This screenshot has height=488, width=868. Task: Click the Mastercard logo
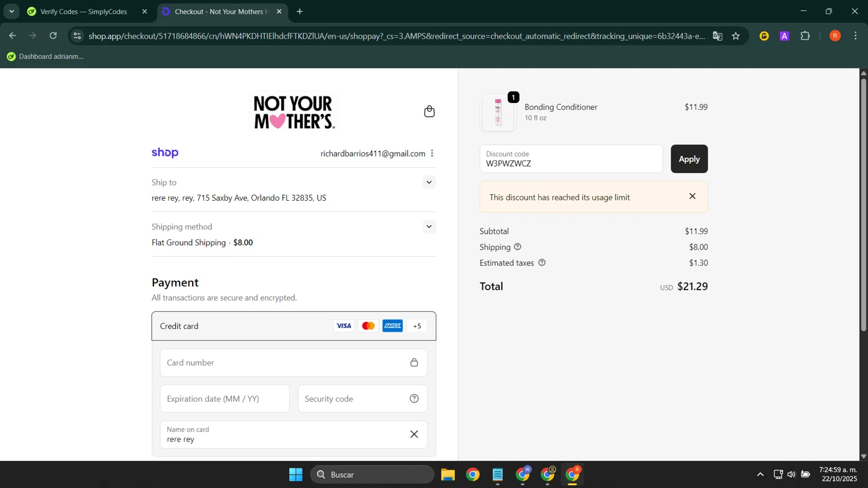368,326
